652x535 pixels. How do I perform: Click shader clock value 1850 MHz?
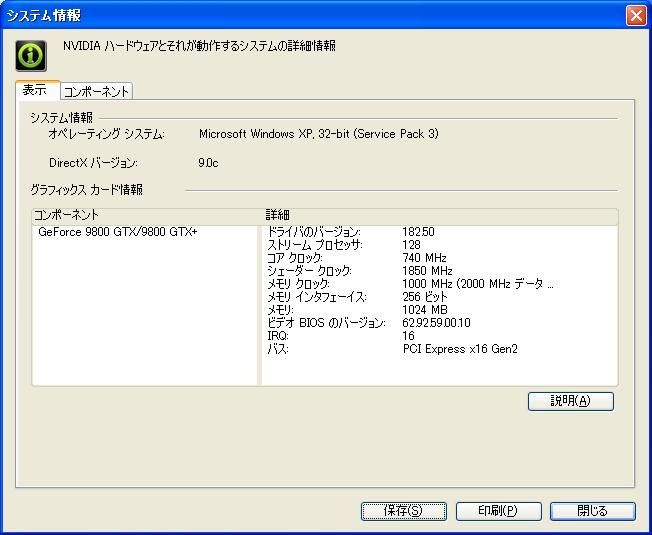[x=427, y=271]
